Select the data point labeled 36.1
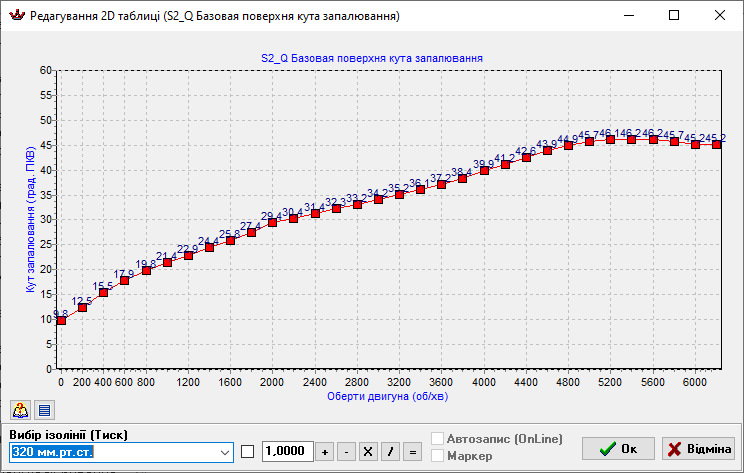 pos(420,190)
